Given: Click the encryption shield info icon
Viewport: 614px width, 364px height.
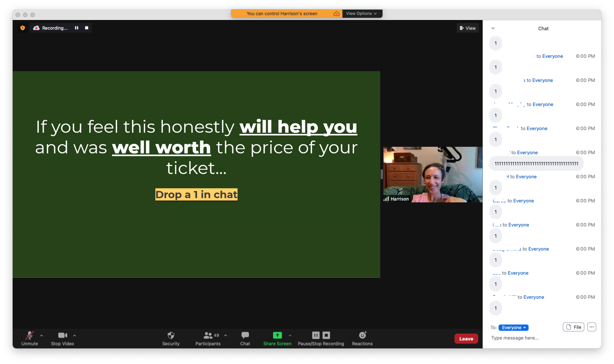Looking at the screenshot, I should [x=23, y=28].
